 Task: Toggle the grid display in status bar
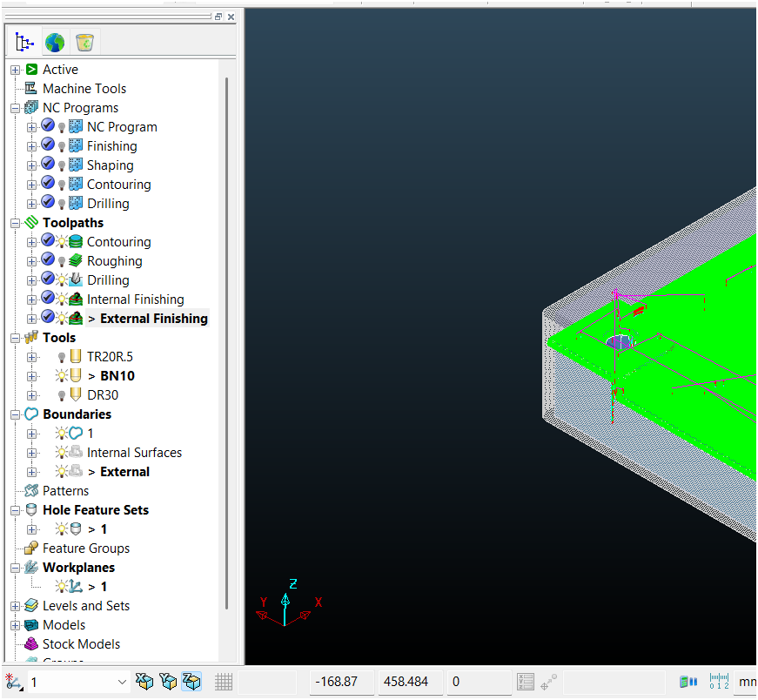pos(224,682)
